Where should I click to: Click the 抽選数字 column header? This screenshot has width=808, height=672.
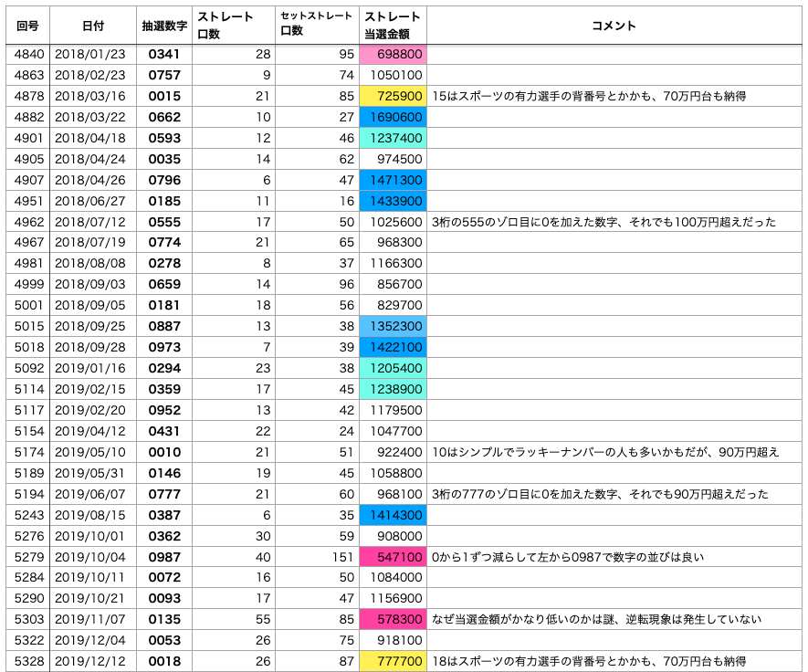[x=164, y=26]
